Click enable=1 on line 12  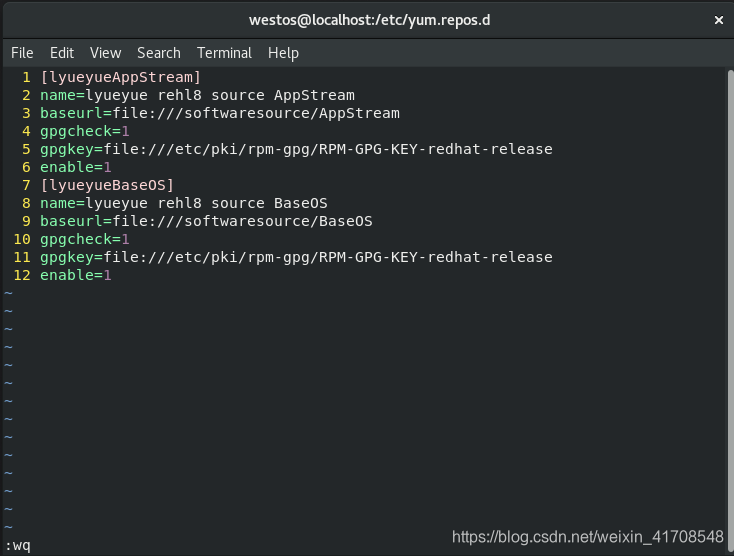[x=76, y=275]
